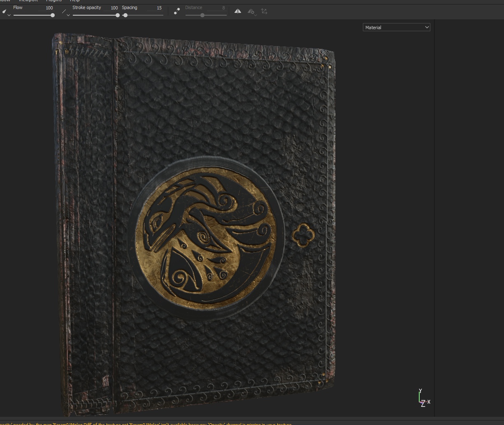The height and width of the screenshot is (425, 504).
Task: Click the Flow brush icon
Action: coord(4,11)
